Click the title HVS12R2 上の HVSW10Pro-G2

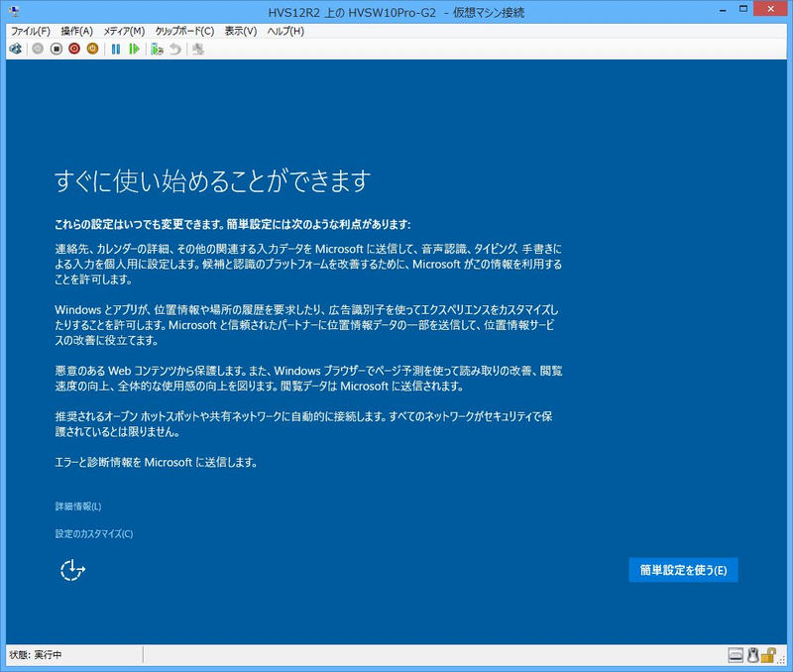[352, 13]
